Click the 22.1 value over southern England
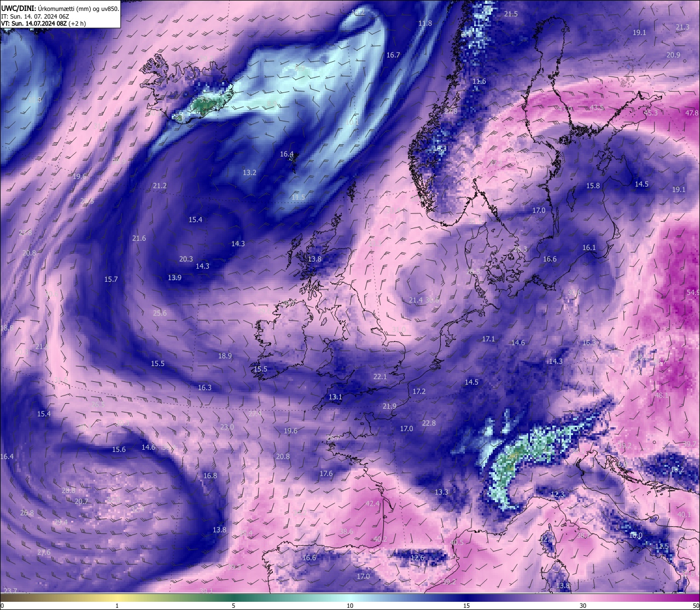The width and height of the screenshot is (700, 610). 380,376
